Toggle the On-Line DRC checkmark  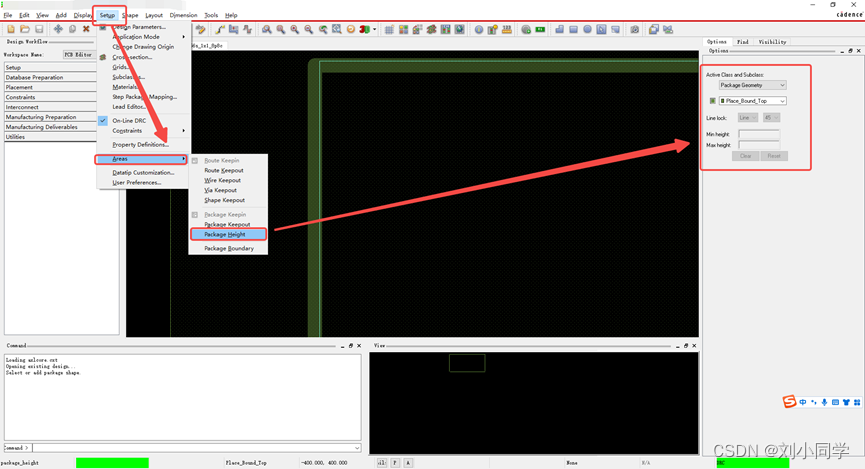tap(104, 120)
